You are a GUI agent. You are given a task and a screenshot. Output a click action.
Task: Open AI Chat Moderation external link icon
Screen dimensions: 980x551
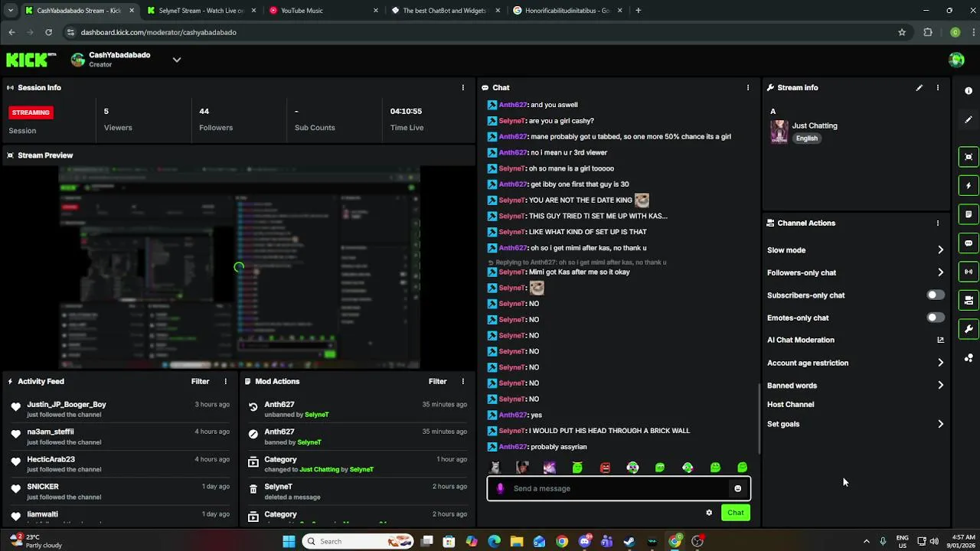coord(940,340)
